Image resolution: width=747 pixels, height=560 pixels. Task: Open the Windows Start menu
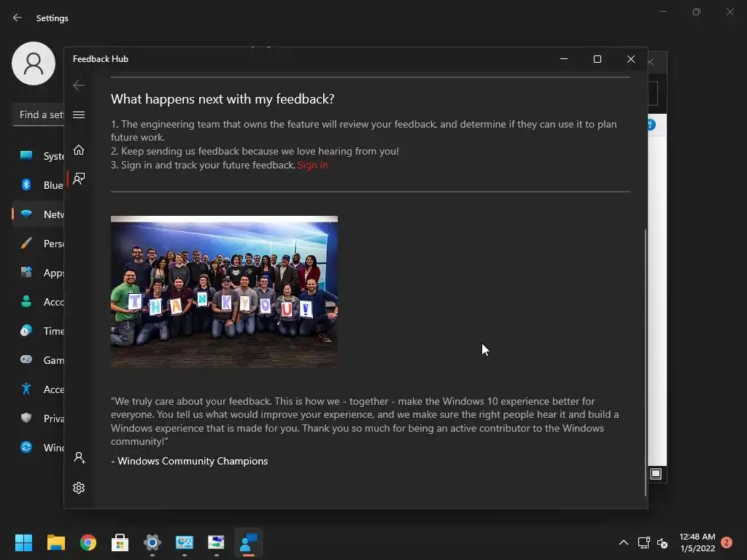click(23, 542)
